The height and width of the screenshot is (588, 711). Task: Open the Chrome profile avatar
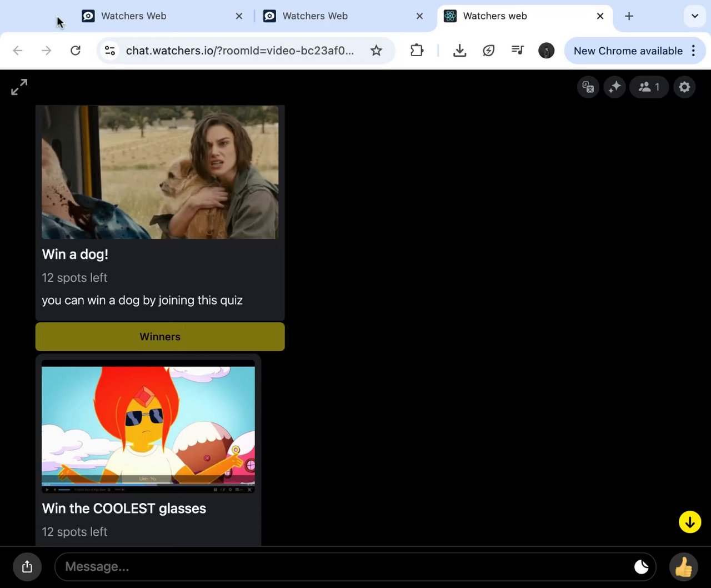[547, 51]
